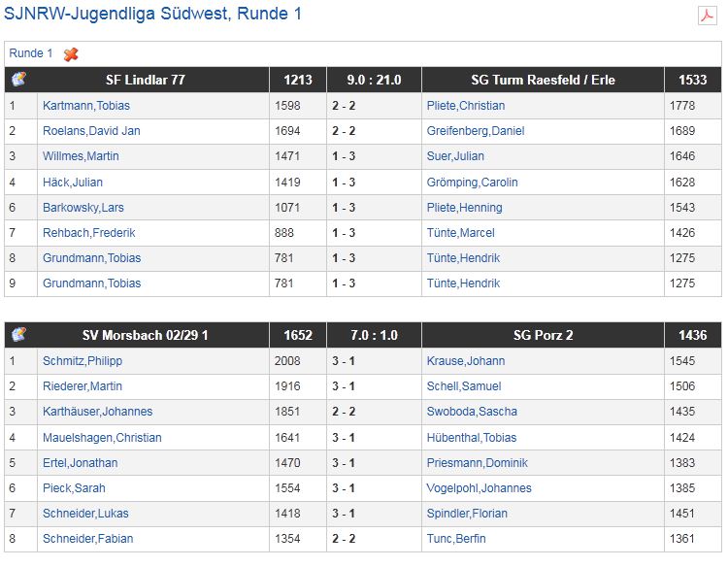Viewport: 728px width, 567px height.
Task: Open player Roelans,David Jan
Action: [91, 131]
